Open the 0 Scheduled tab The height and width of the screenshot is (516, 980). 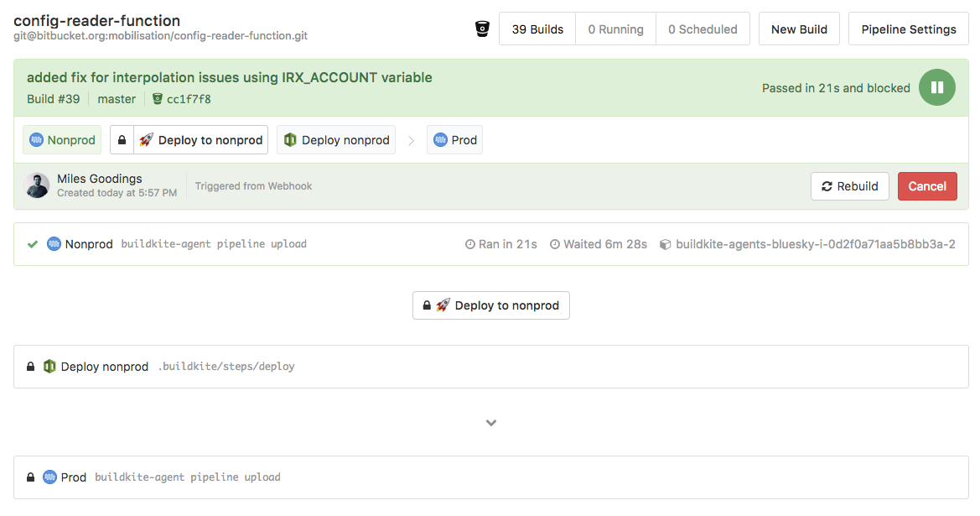coord(703,28)
